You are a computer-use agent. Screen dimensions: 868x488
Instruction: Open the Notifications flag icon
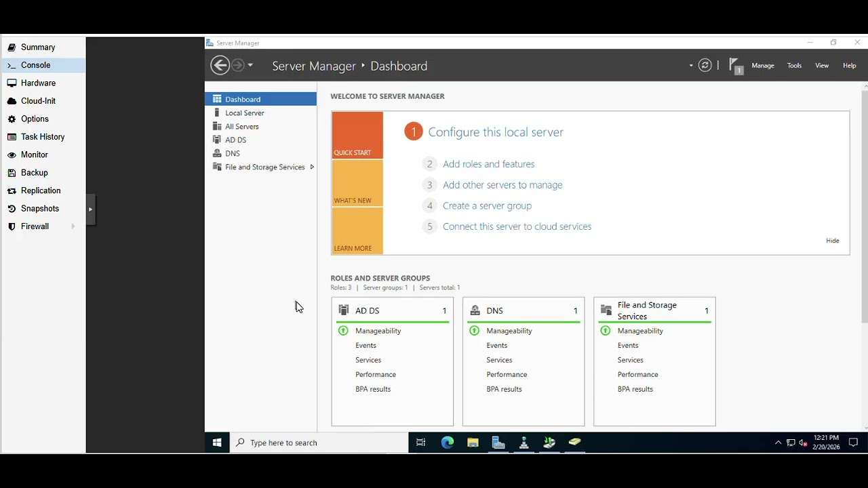pyautogui.click(x=736, y=66)
